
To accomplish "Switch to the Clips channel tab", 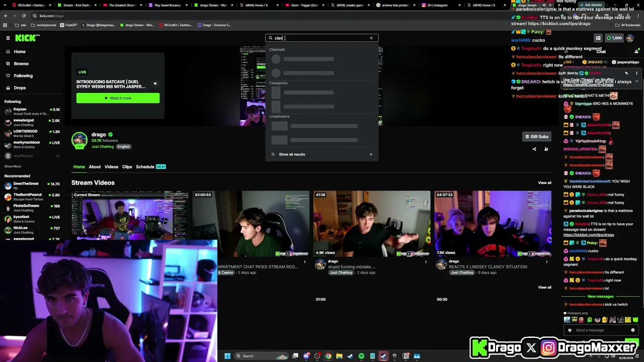I will point(127,167).
